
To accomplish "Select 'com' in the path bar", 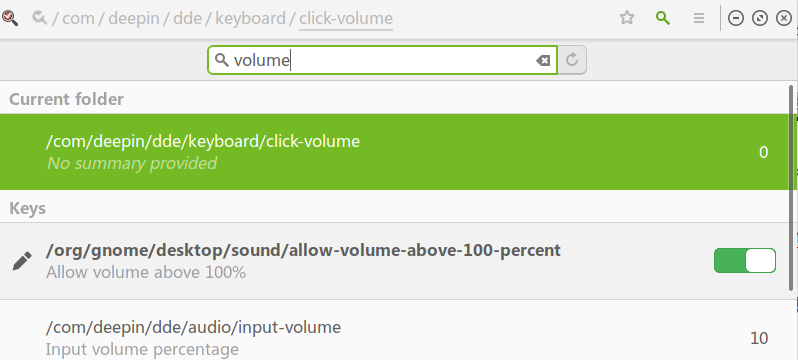I will point(78,18).
